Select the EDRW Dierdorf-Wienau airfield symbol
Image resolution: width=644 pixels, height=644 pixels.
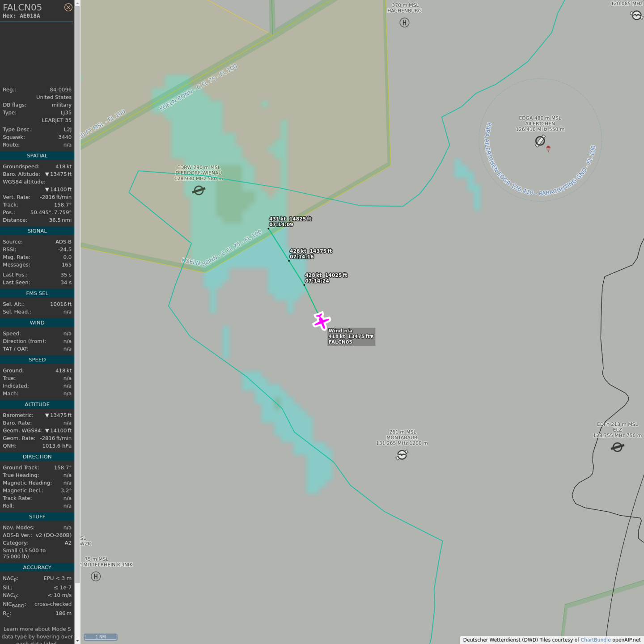[x=199, y=191]
